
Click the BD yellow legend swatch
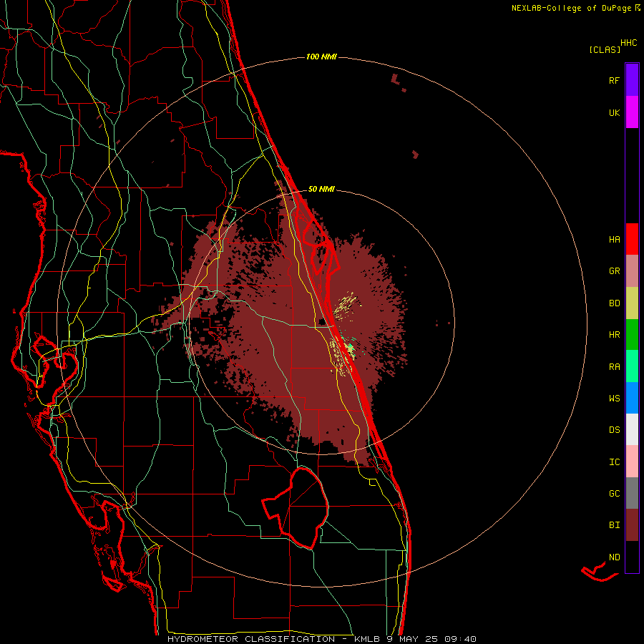coord(632,303)
